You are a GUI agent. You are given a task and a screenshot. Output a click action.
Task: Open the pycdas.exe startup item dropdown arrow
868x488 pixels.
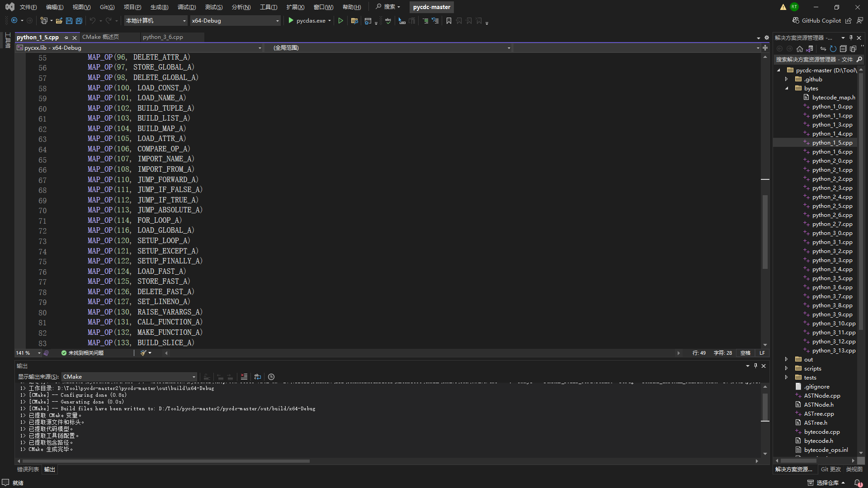click(330, 21)
